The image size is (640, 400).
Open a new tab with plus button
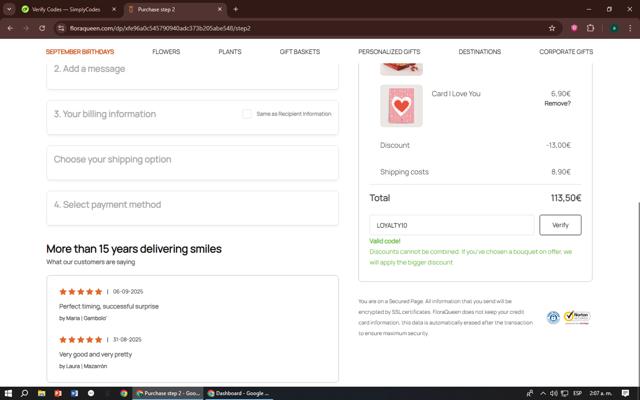[236, 9]
